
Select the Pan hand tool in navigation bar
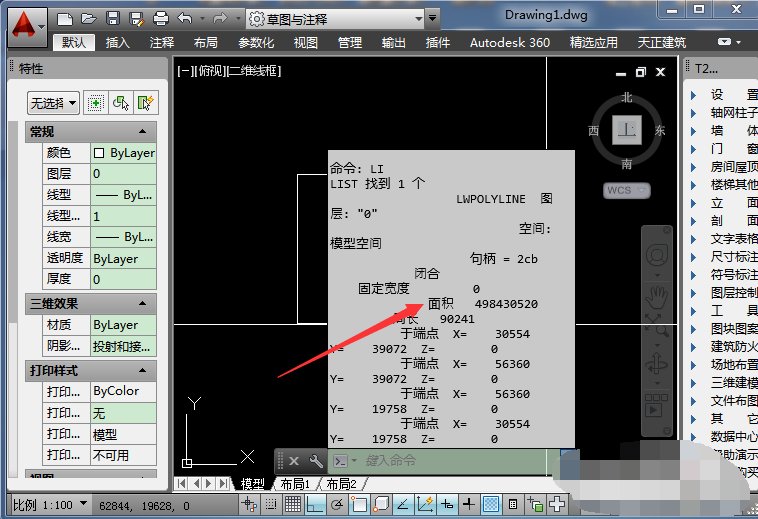[655, 296]
